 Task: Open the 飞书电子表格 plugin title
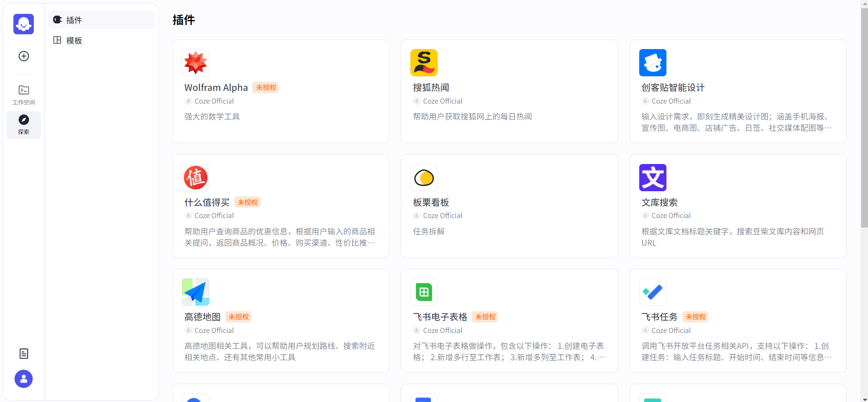click(x=440, y=317)
